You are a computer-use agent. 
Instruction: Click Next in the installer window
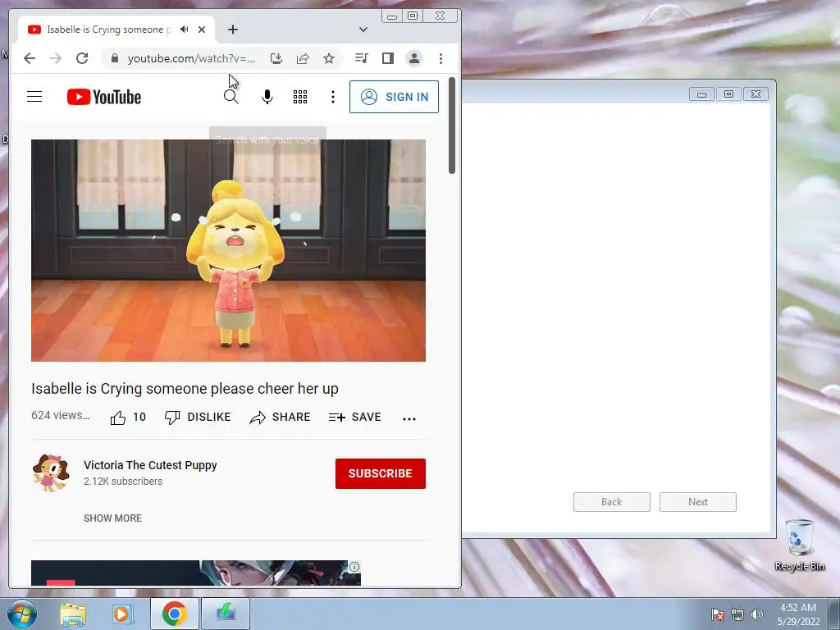click(698, 502)
